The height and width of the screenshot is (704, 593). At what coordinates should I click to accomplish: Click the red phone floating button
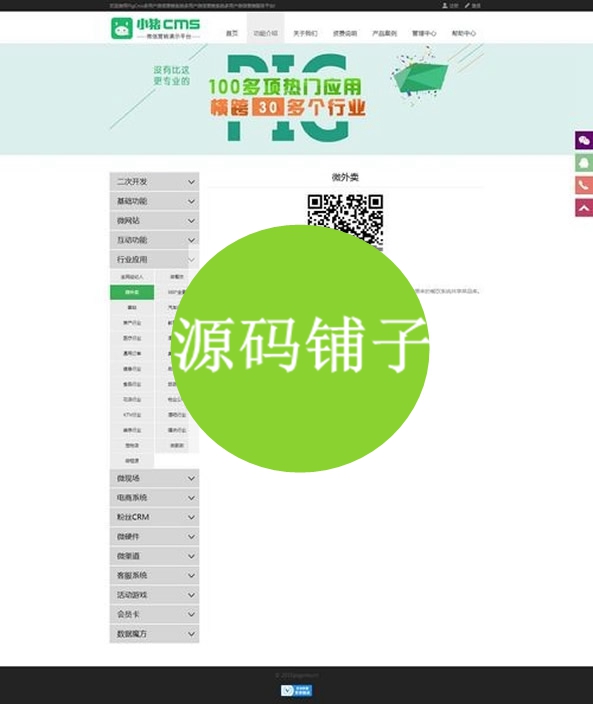pos(584,185)
